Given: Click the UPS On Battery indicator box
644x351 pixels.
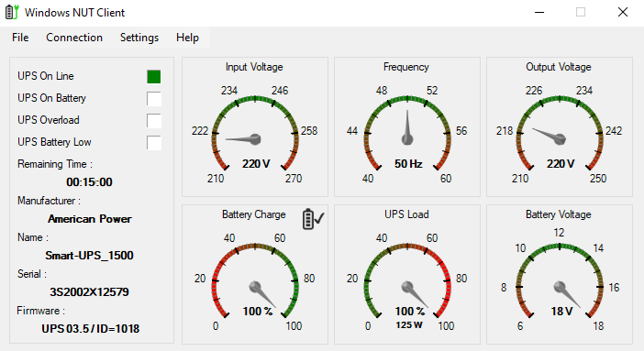Looking at the screenshot, I should [154, 99].
